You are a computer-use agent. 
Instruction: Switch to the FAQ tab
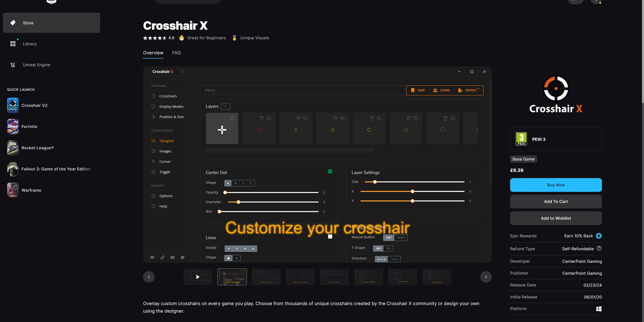(176, 53)
